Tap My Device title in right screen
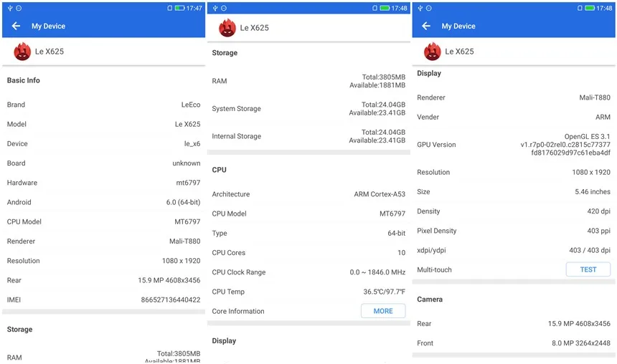Screen dimensions: 617x364 pyautogui.click(x=458, y=26)
